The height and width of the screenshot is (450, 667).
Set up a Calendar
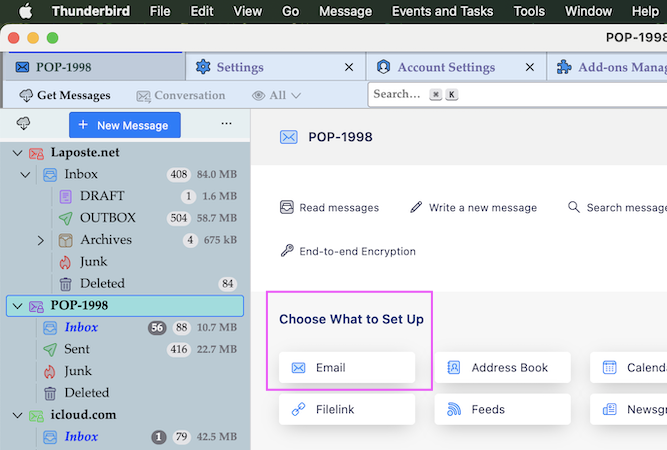(629, 367)
